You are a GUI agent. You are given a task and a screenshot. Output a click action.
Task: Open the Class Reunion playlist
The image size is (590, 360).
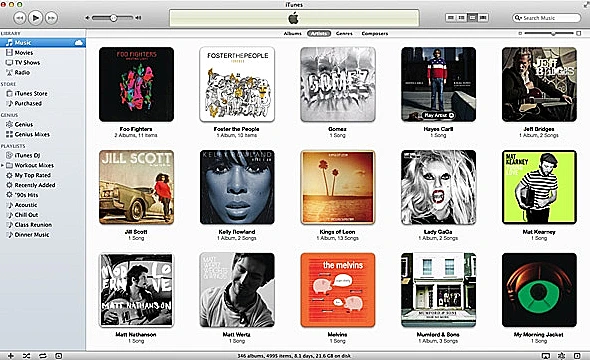33,225
